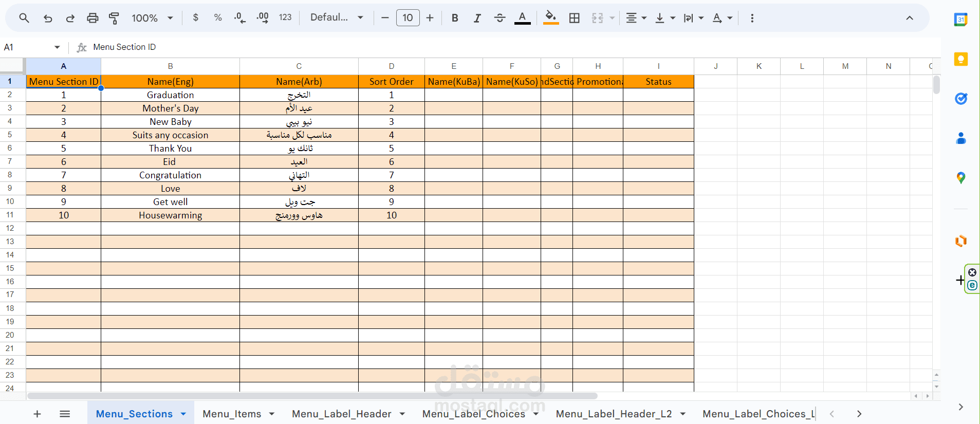
Task: Format as percent
Action: [218, 17]
